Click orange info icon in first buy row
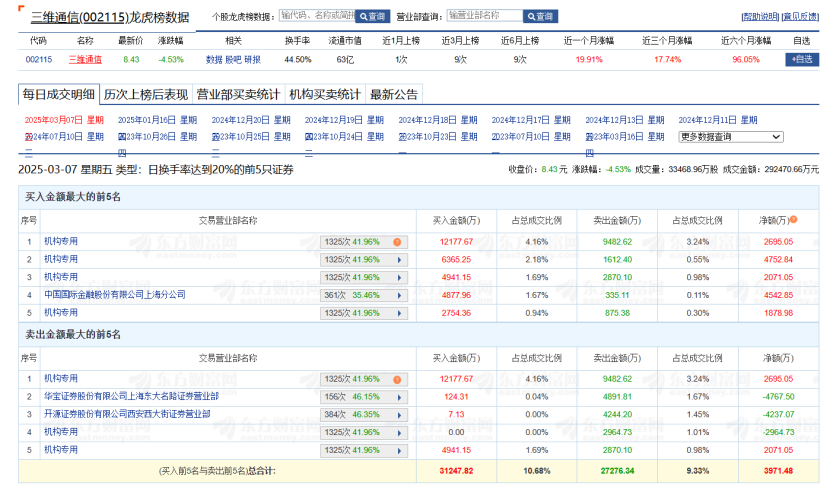The height and width of the screenshot is (495, 830). [x=397, y=242]
